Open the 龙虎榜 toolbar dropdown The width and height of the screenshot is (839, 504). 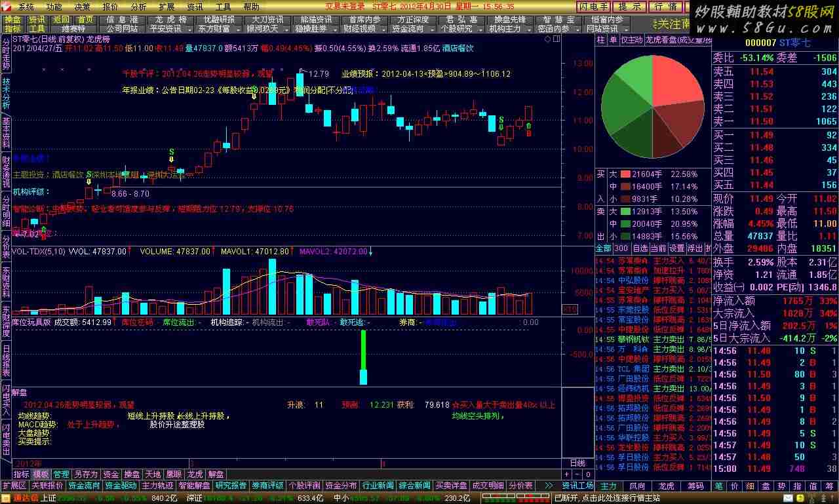170,20
